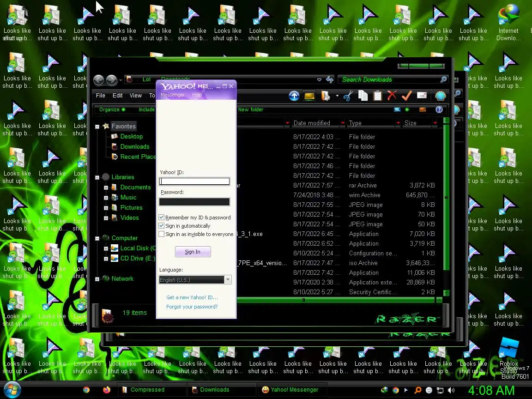The height and width of the screenshot is (399, 532).
Task: Click the horizontal scrollbar in file list
Action: pos(335,300)
